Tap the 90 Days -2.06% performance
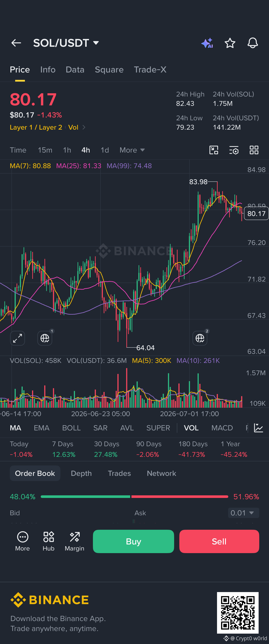The height and width of the screenshot is (644, 269). click(149, 449)
